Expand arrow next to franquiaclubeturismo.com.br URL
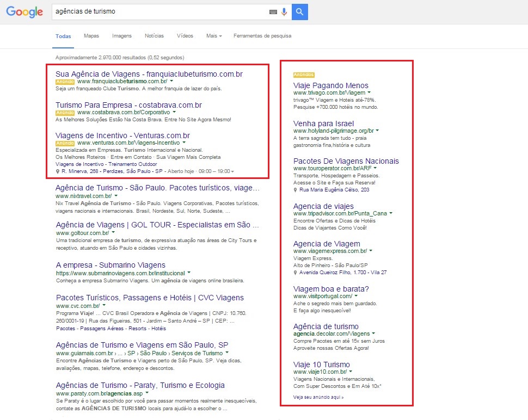Screen dimensions: 528x420 (x=171, y=81)
